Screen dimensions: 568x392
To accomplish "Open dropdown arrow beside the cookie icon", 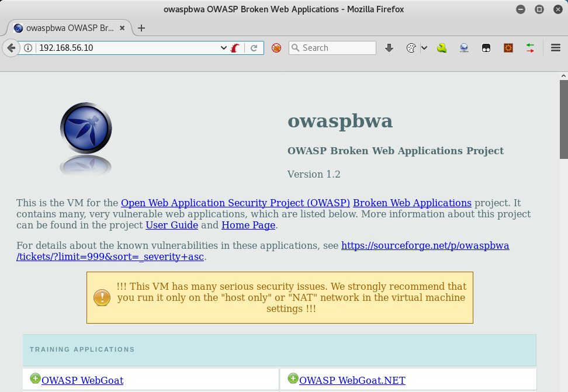I will click(x=424, y=48).
